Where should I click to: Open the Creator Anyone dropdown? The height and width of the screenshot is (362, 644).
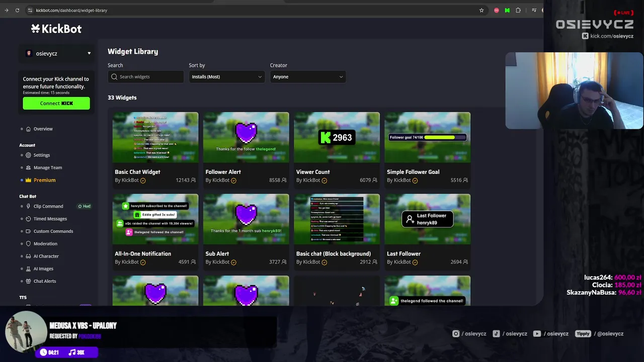[x=307, y=77]
